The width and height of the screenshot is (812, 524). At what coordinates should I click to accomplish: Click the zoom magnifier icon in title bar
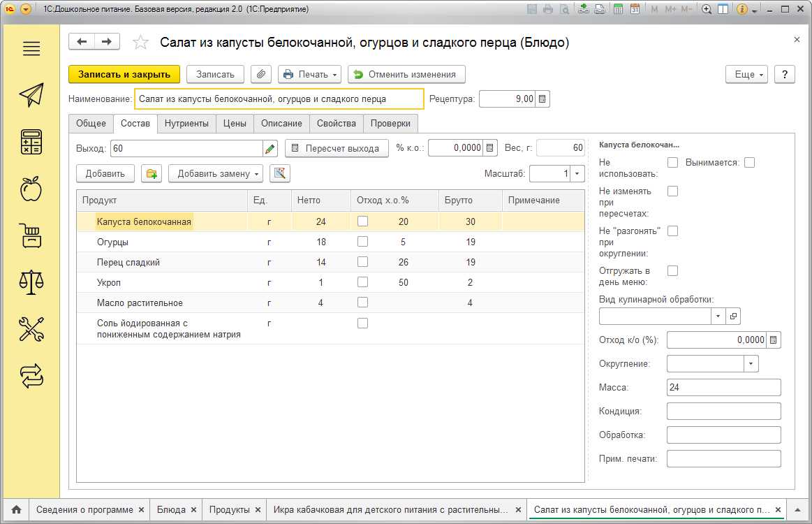point(707,9)
